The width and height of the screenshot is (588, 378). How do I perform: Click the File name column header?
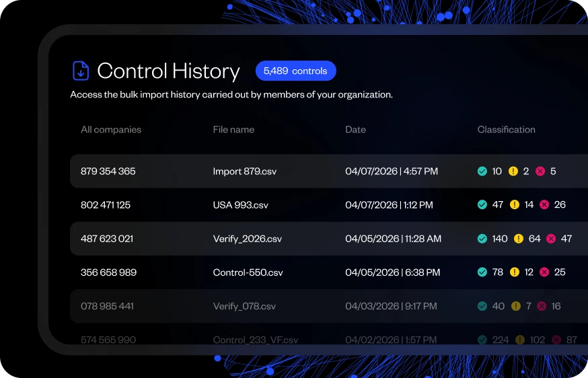(233, 130)
